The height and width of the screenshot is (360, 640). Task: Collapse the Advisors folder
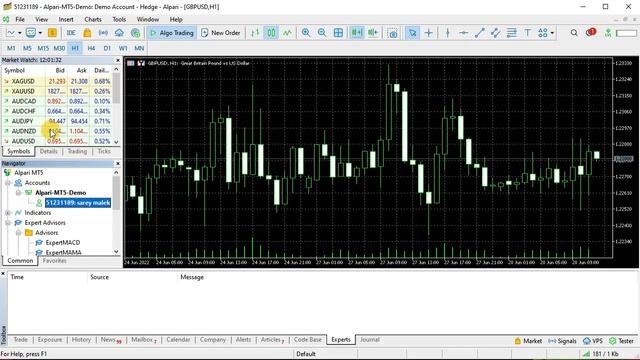18,233
